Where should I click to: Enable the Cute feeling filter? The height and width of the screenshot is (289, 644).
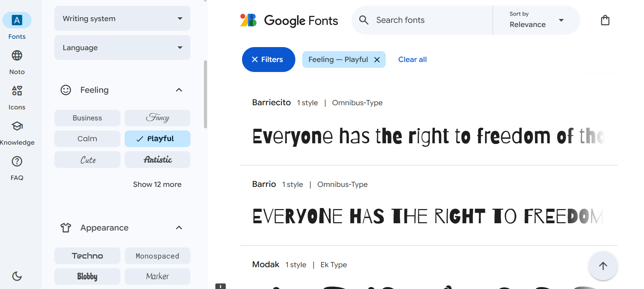click(x=87, y=160)
